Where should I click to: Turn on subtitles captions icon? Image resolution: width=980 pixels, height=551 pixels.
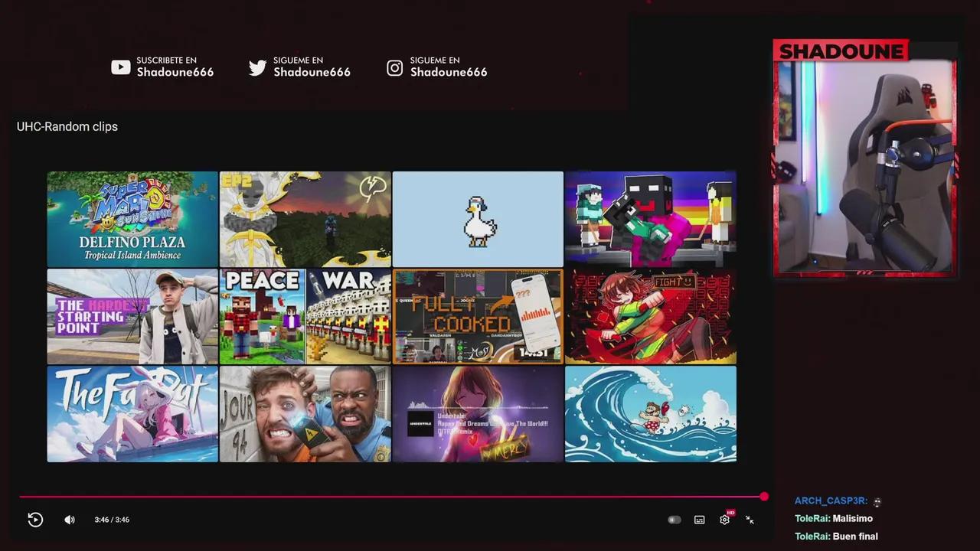pyautogui.click(x=699, y=520)
